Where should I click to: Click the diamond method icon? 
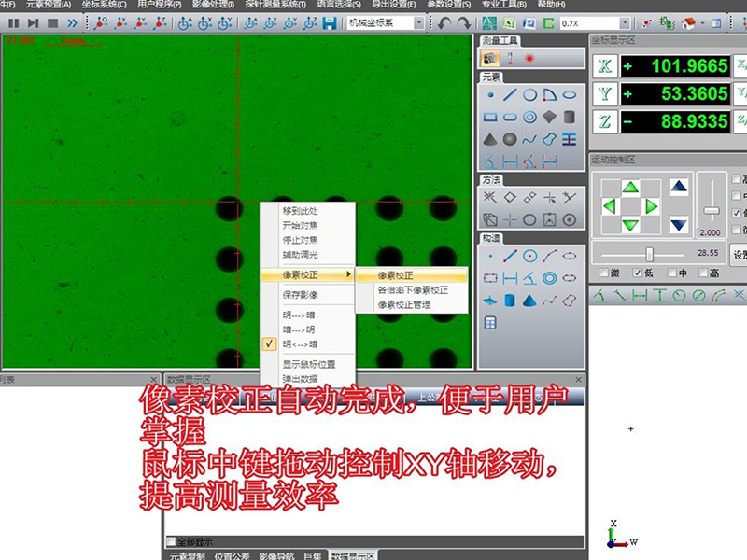tap(510, 197)
